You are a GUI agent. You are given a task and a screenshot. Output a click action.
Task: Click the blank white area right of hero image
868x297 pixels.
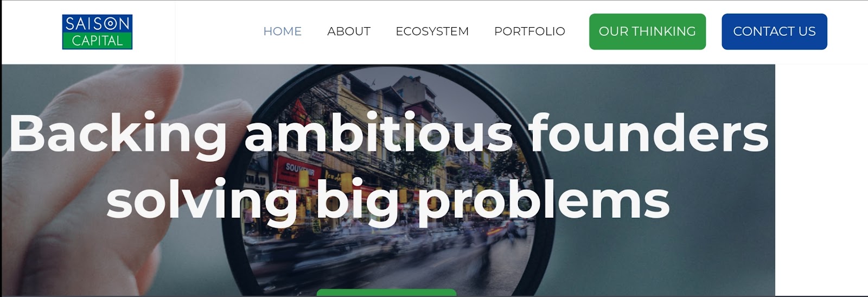tap(821, 180)
